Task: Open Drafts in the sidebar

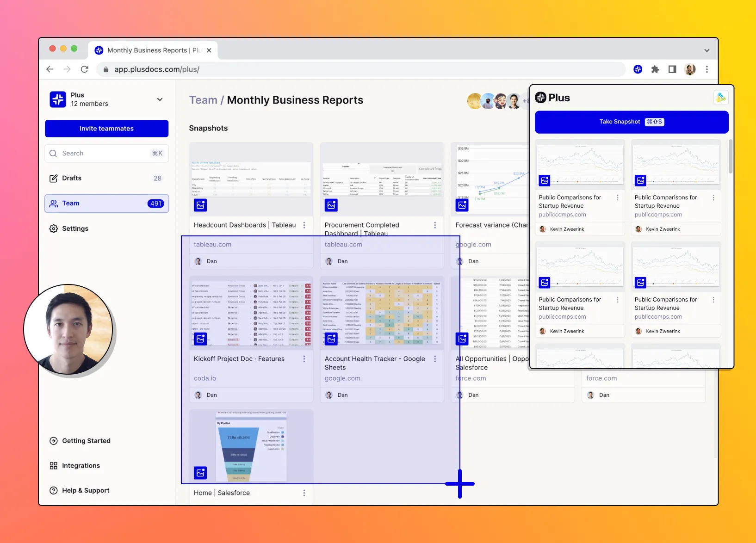Action: [106, 179]
